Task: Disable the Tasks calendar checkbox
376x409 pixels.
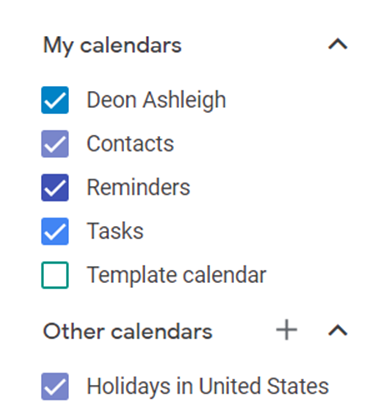Action: (55, 231)
